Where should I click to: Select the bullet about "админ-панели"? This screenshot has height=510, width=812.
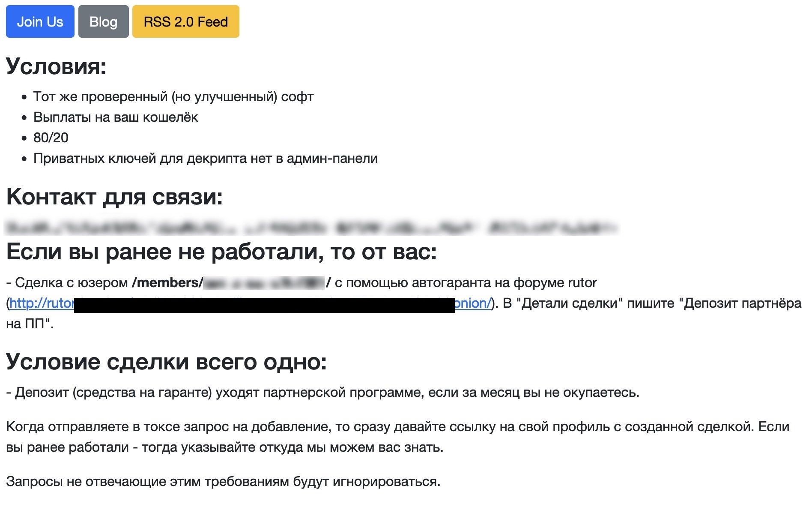tap(206, 159)
